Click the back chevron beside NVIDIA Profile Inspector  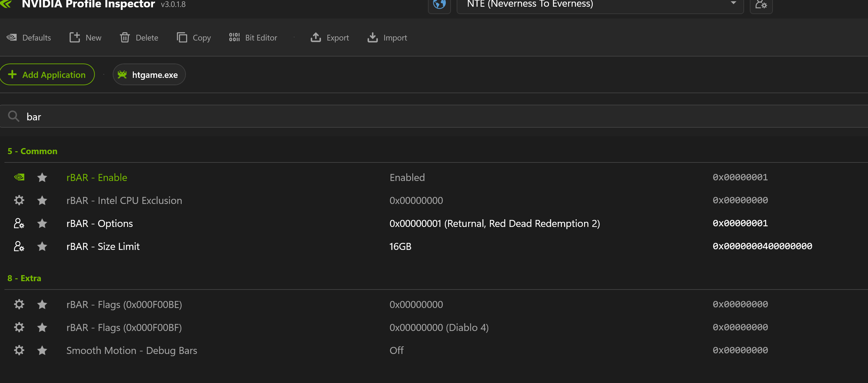pyautogui.click(x=6, y=4)
